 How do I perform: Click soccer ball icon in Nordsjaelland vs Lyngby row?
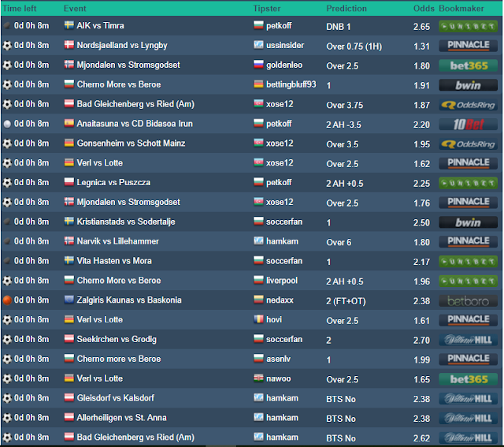pyautogui.click(x=7, y=46)
